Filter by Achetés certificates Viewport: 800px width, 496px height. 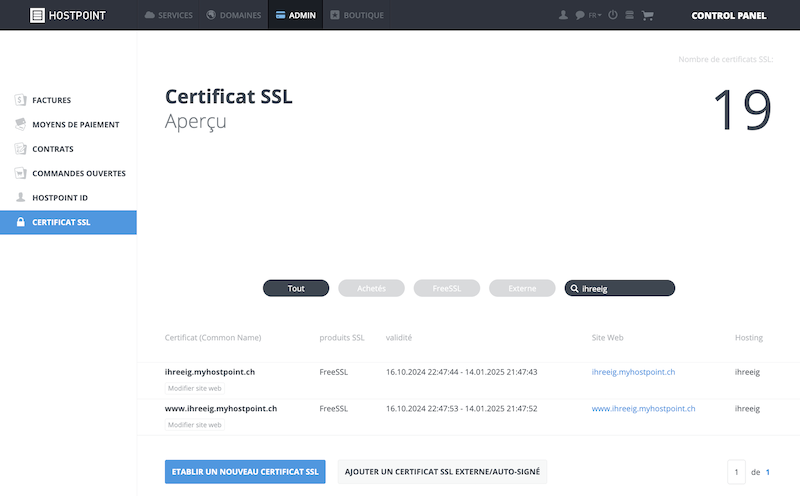[371, 288]
